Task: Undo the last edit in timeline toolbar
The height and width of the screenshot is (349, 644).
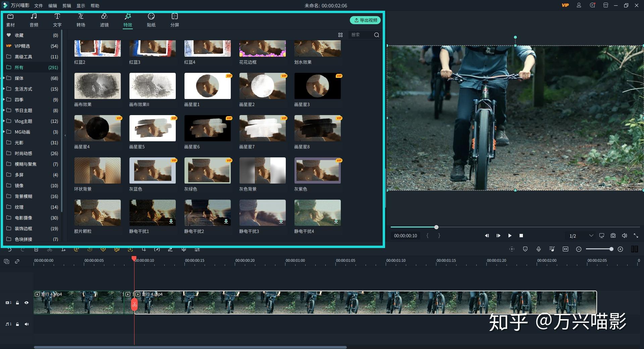Action: [9, 249]
